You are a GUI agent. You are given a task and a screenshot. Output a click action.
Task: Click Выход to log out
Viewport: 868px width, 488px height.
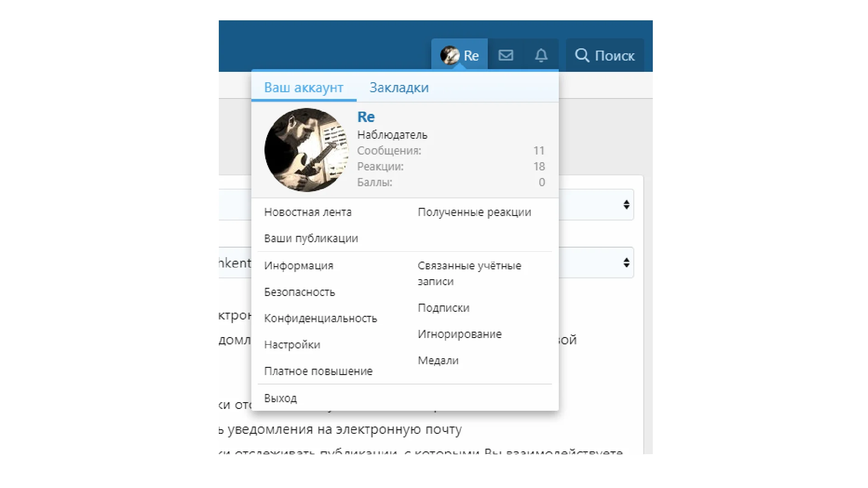(280, 399)
